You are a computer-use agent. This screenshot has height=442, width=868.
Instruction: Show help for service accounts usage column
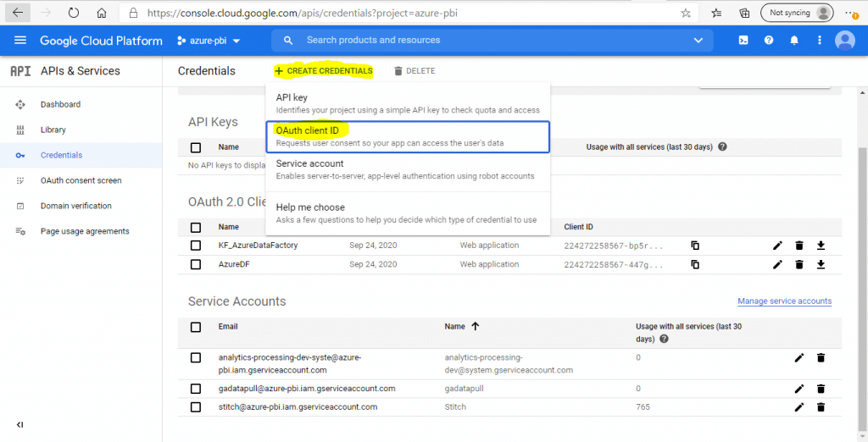(664, 339)
